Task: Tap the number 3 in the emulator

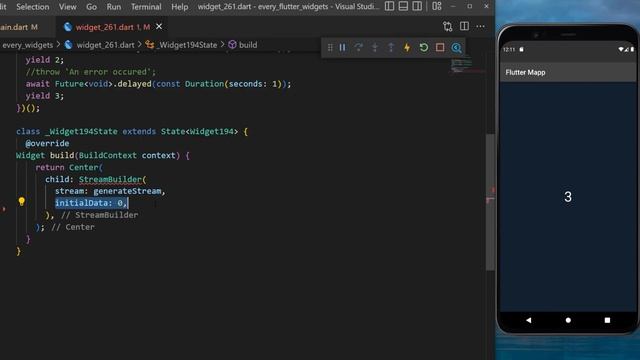Action: pyautogui.click(x=568, y=197)
